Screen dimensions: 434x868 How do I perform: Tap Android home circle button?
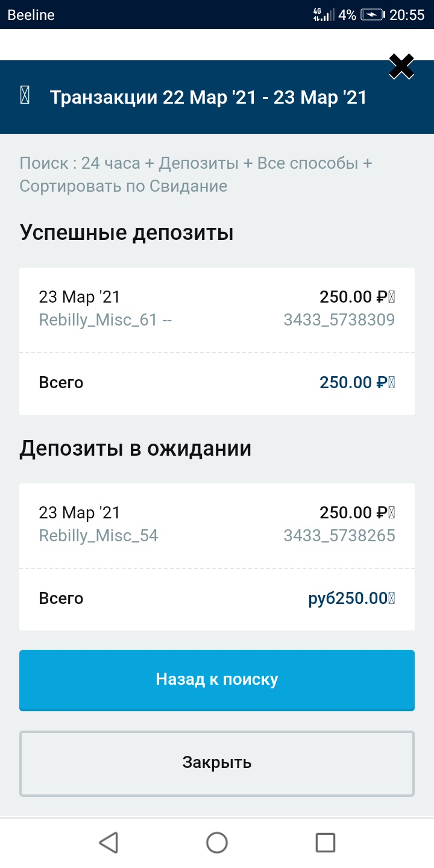pos(217,842)
